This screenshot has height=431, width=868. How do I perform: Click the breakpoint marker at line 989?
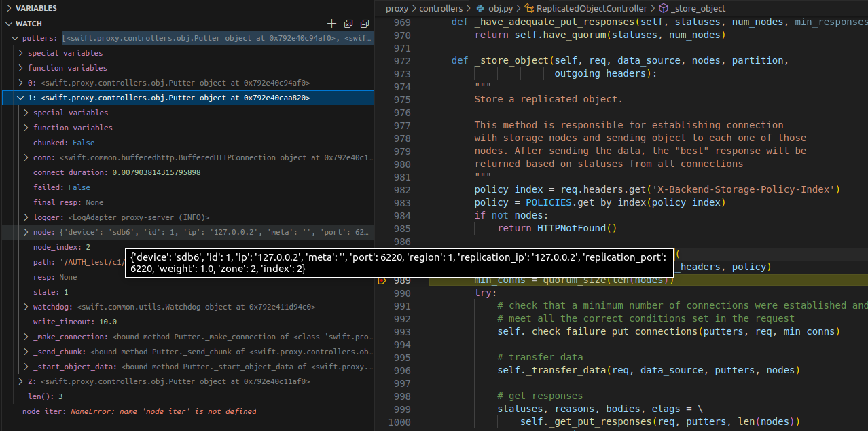tap(382, 280)
